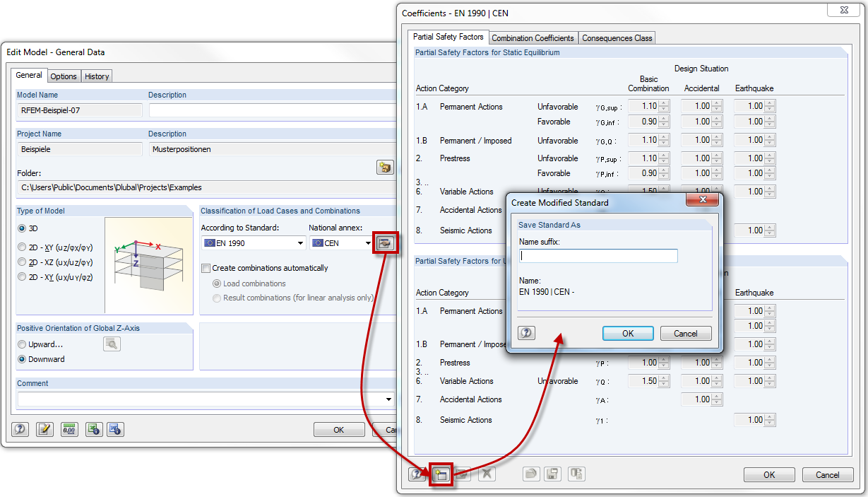Click the export to Excel icon
The width and height of the screenshot is (868, 497).
(x=93, y=429)
